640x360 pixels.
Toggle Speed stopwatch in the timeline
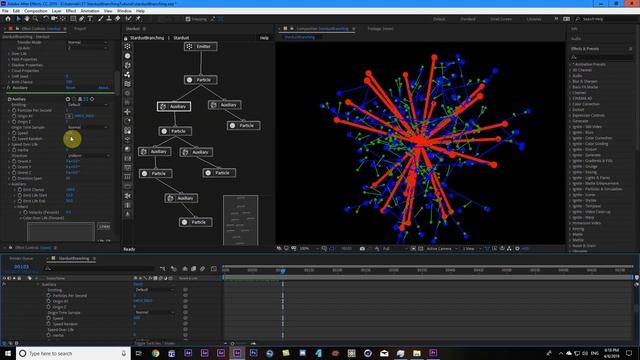pos(49,318)
